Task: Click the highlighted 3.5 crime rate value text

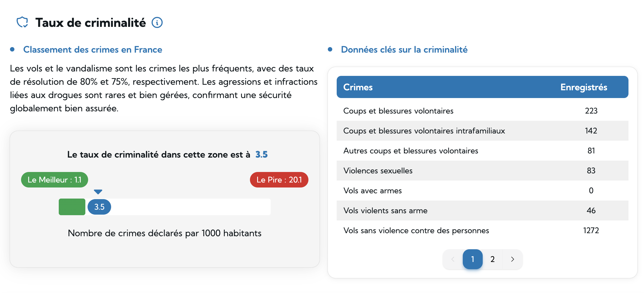Action: pyautogui.click(x=261, y=155)
